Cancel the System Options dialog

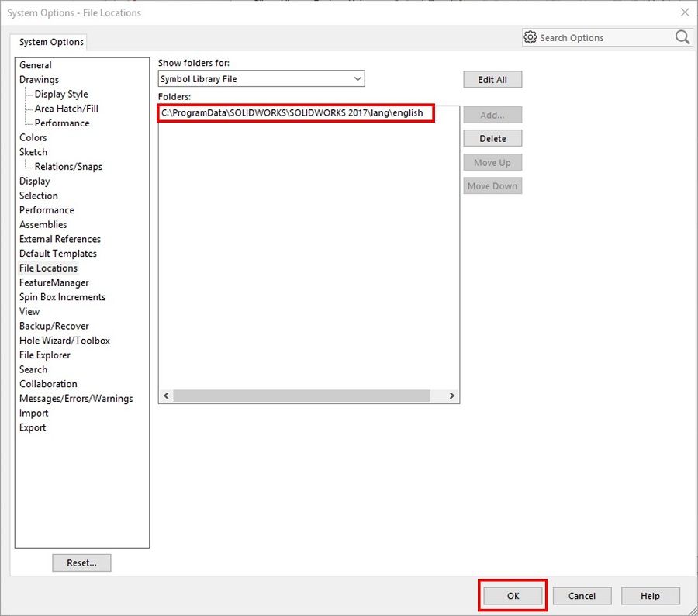click(582, 596)
